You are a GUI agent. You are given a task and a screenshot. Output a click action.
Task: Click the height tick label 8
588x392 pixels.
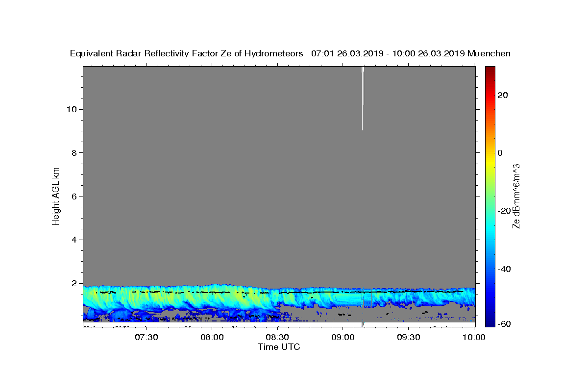pyautogui.click(x=73, y=153)
